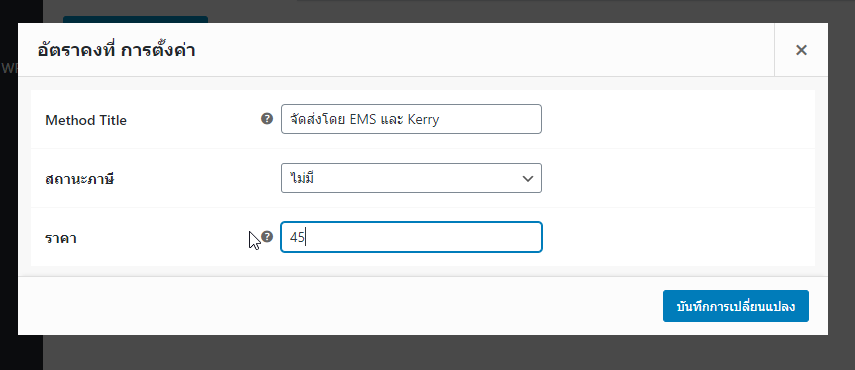Screen dimensions: 855x370
Task: Dismiss modal by clicking backdrop below dialog
Action: coord(436,353)
